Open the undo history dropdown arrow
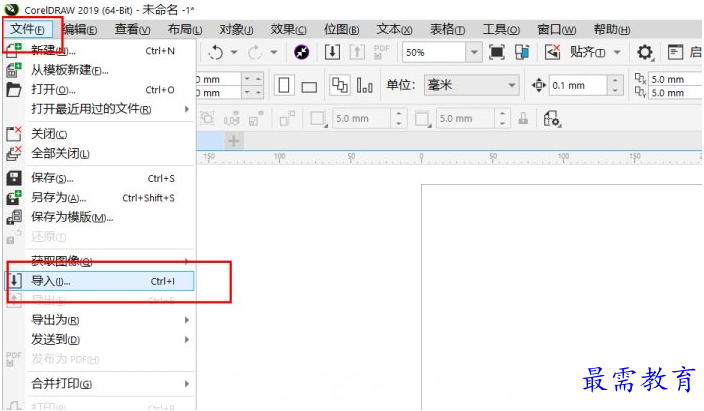 coord(234,53)
